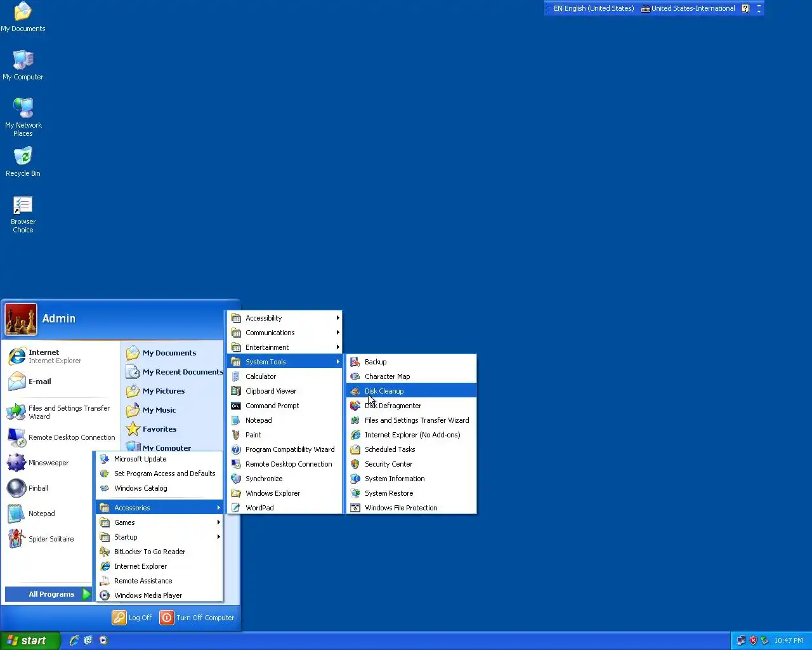Open the Character Map icon
The image size is (812, 650).
pos(355,376)
